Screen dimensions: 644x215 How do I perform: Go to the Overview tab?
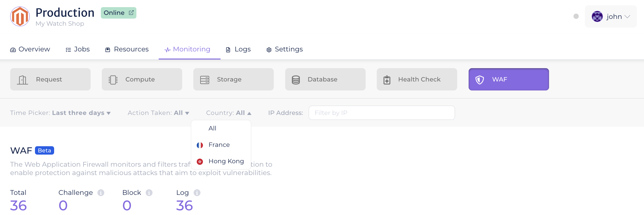tap(30, 49)
